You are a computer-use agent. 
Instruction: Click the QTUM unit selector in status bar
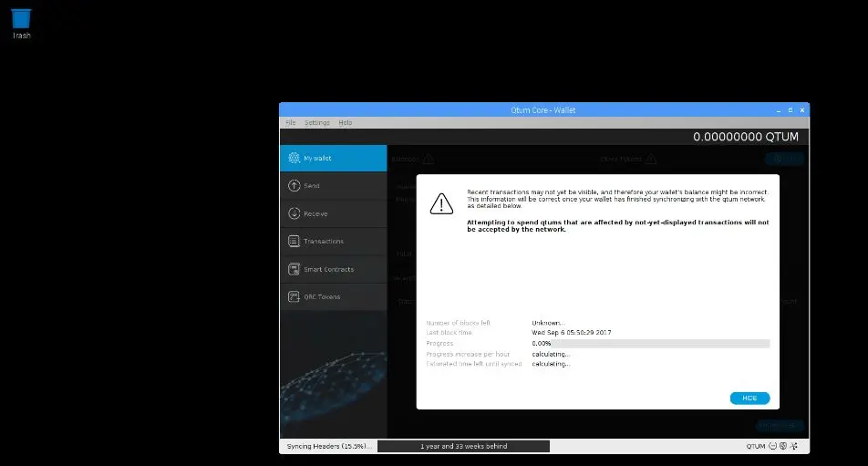(755, 446)
